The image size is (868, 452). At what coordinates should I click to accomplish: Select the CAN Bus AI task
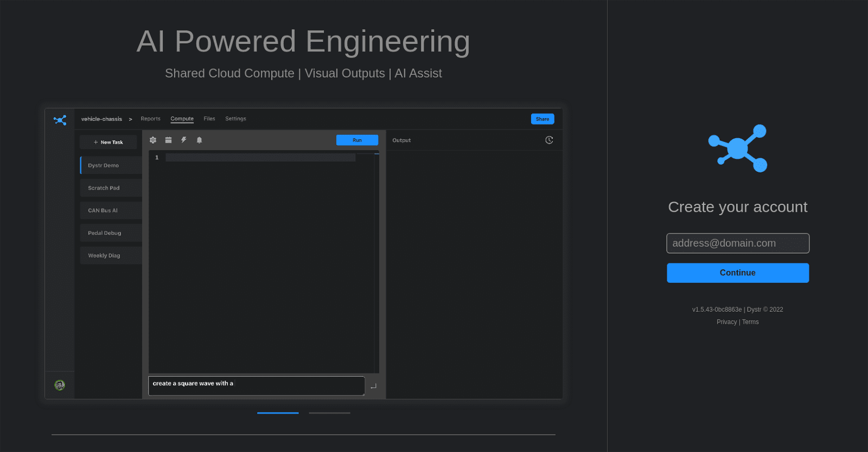(x=110, y=210)
